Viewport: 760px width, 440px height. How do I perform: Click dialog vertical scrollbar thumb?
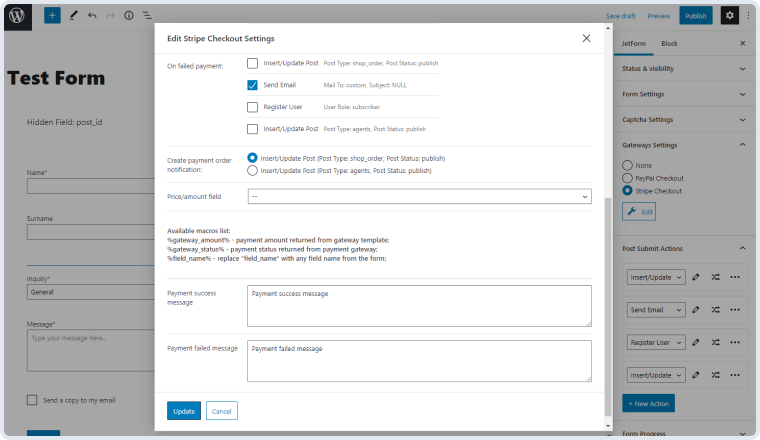pos(608,306)
